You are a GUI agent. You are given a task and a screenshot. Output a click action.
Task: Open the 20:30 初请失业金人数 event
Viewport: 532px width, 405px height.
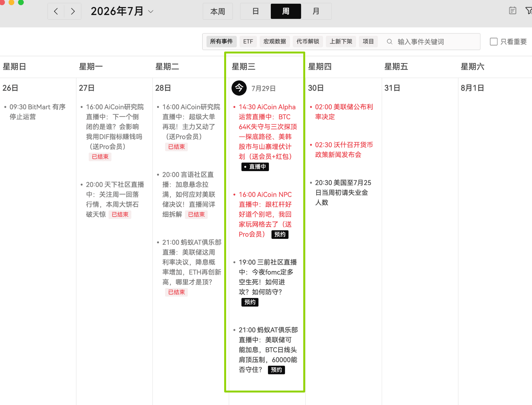(x=343, y=192)
